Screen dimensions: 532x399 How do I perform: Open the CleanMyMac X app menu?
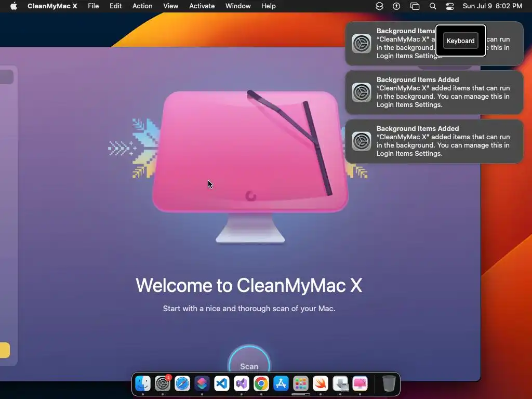pyautogui.click(x=52, y=6)
